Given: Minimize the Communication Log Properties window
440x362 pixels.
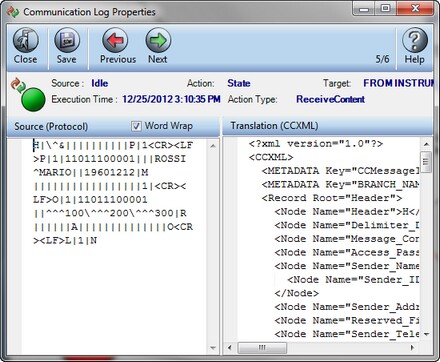Looking at the screenshot, I should pyautogui.click(x=364, y=8).
